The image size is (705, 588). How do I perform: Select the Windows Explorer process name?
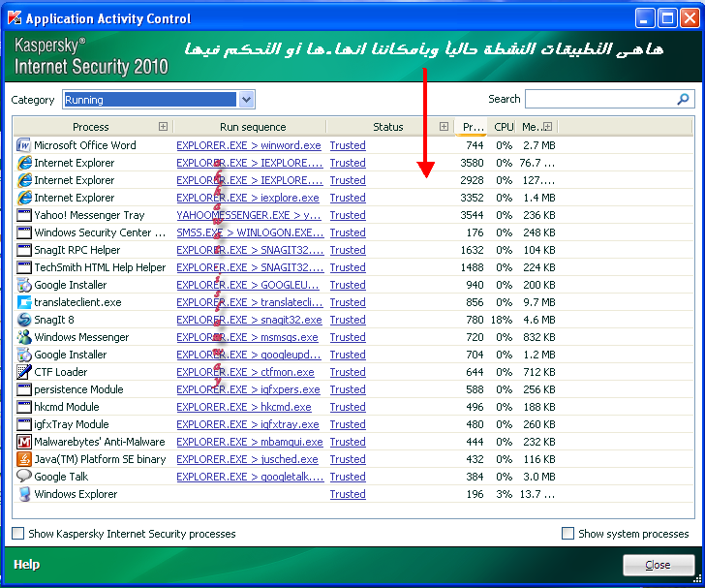76,494
